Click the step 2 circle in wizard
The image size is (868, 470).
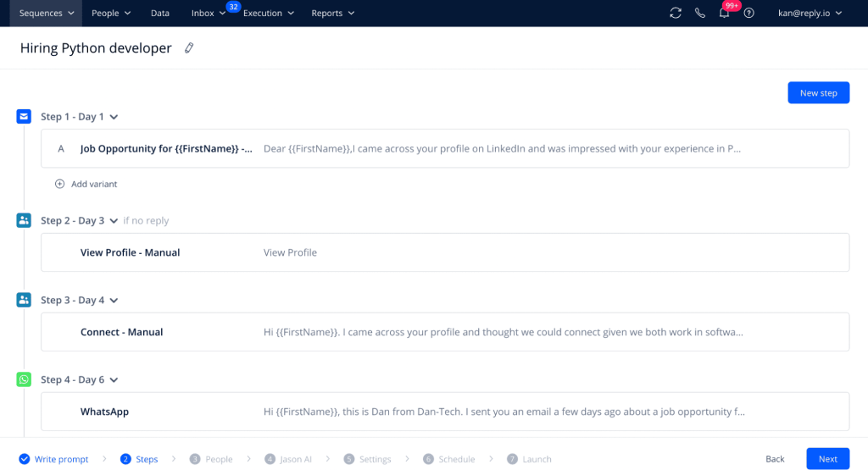[x=125, y=459]
